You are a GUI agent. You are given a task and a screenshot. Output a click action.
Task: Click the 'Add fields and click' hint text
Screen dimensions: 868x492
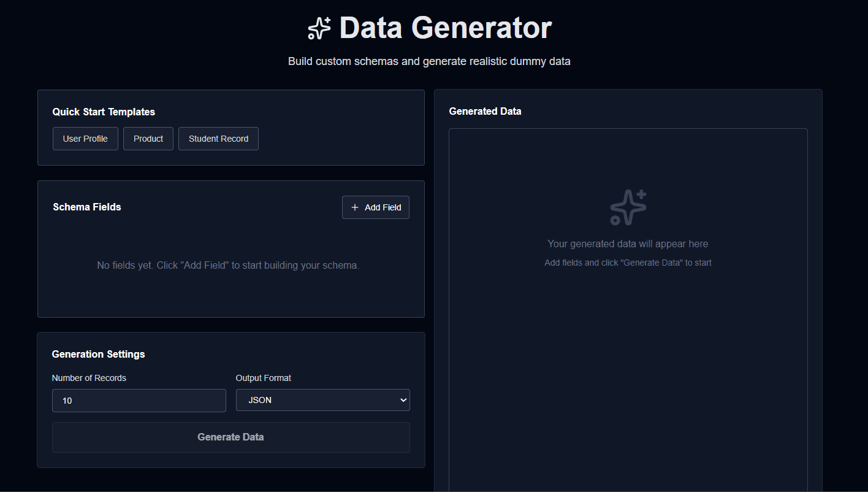pos(628,263)
